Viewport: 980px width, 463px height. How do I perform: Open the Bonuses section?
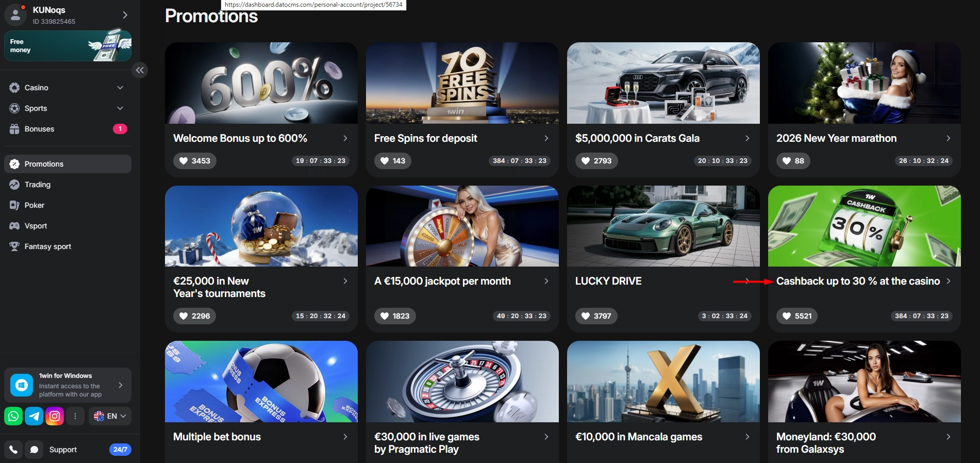pyautogui.click(x=39, y=129)
